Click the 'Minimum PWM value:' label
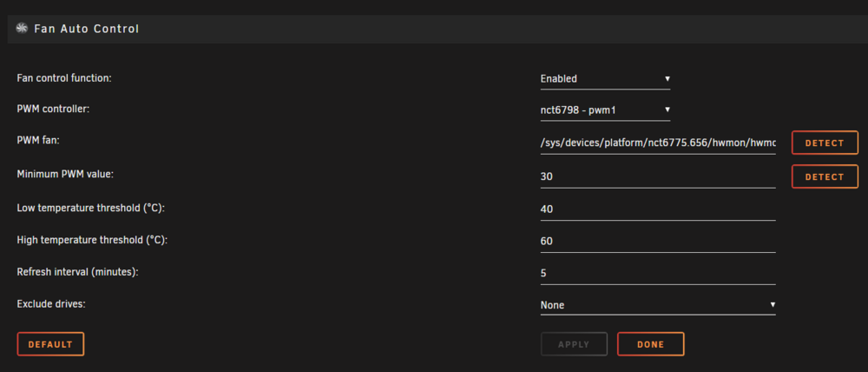This screenshot has width=868, height=372. pos(65,175)
